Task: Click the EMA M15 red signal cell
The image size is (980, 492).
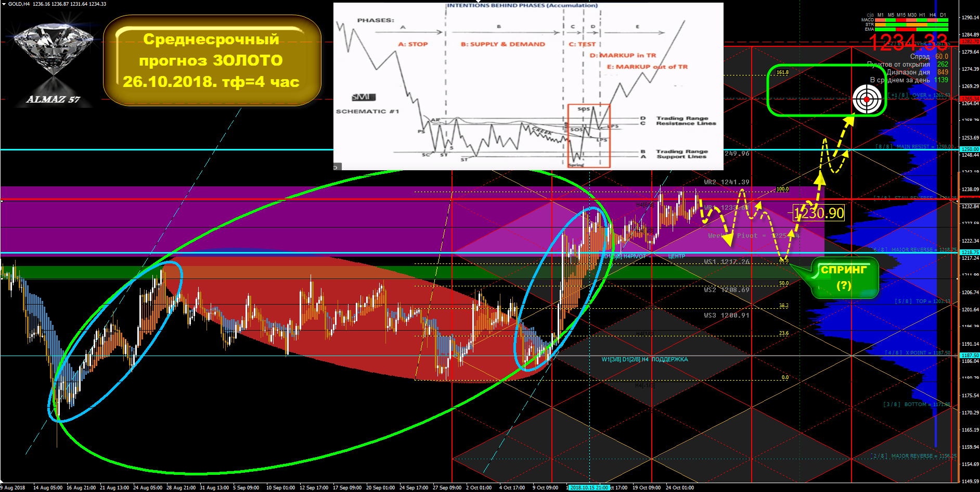Action: pos(901,29)
